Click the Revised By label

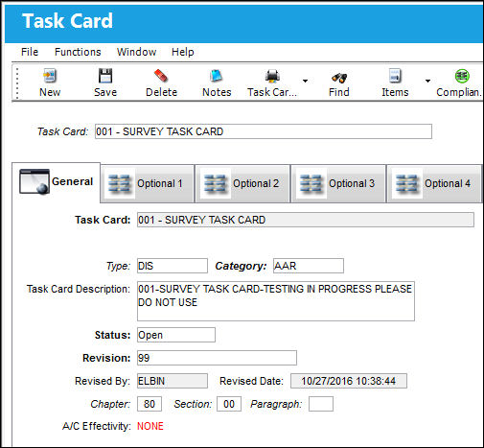(103, 381)
